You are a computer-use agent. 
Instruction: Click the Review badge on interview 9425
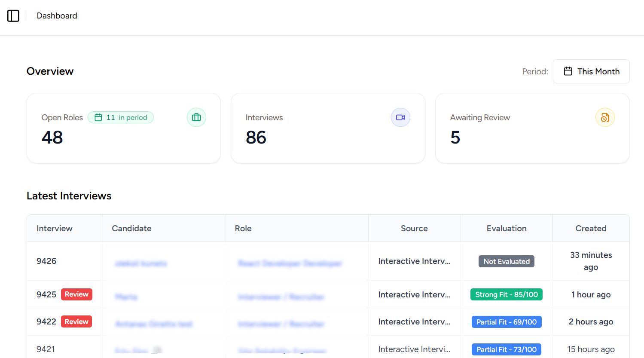[76, 294]
